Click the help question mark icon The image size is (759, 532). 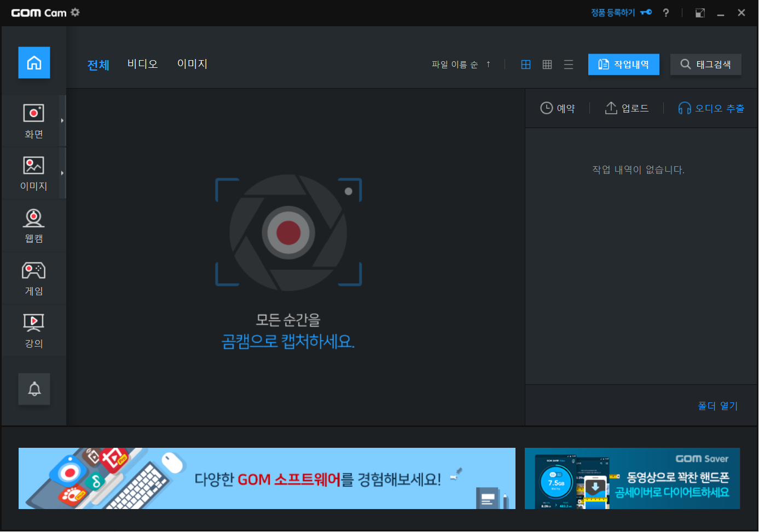click(x=665, y=13)
